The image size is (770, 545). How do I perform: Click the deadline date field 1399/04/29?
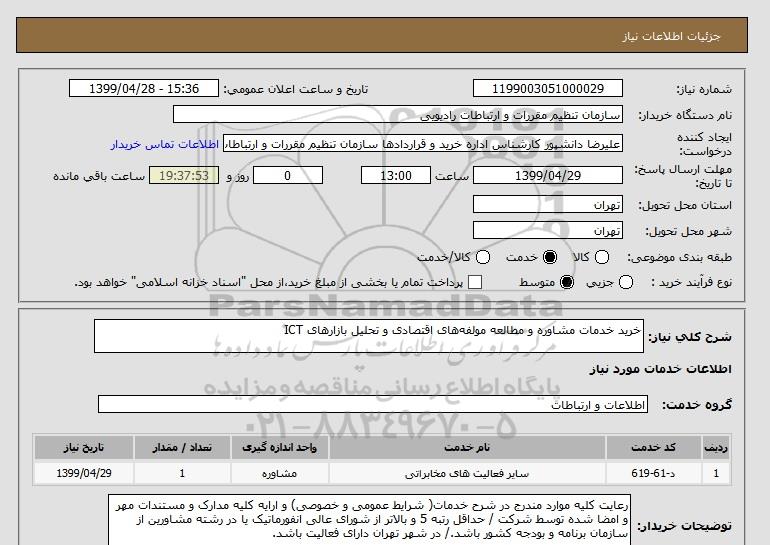548,175
